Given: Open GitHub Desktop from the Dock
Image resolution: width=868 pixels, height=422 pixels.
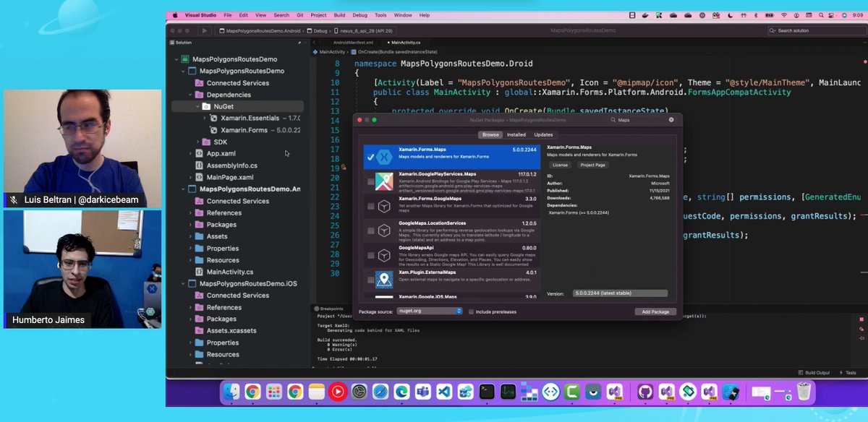Looking at the screenshot, I should (645, 392).
